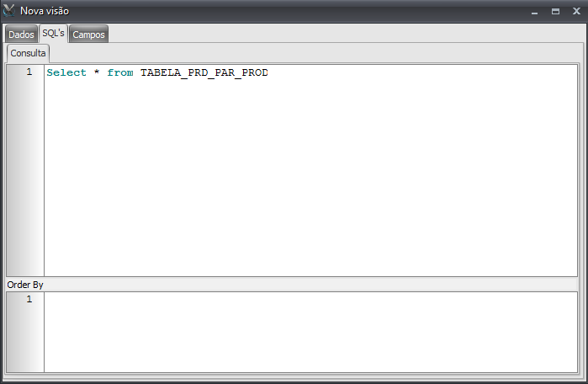Click inside the Order By editor
The image size is (588, 384).
(310, 332)
